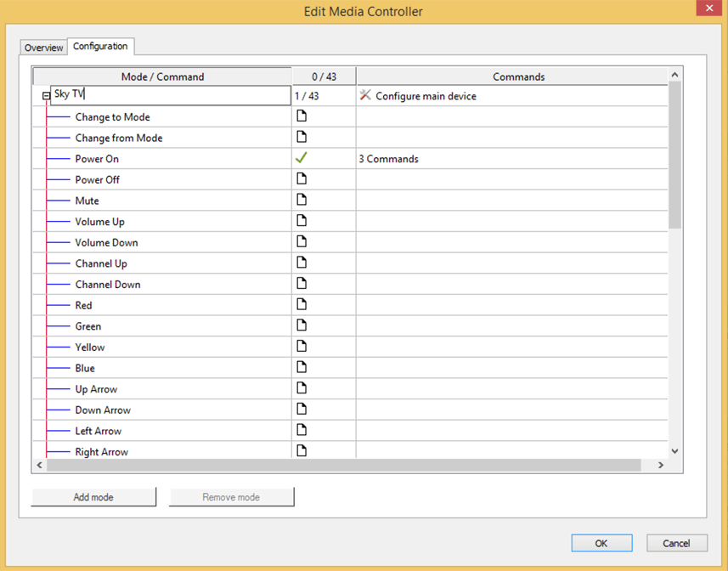Click the vertical scrollbar down arrow
Screen dimensions: 728x571
[x=675, y=451]
